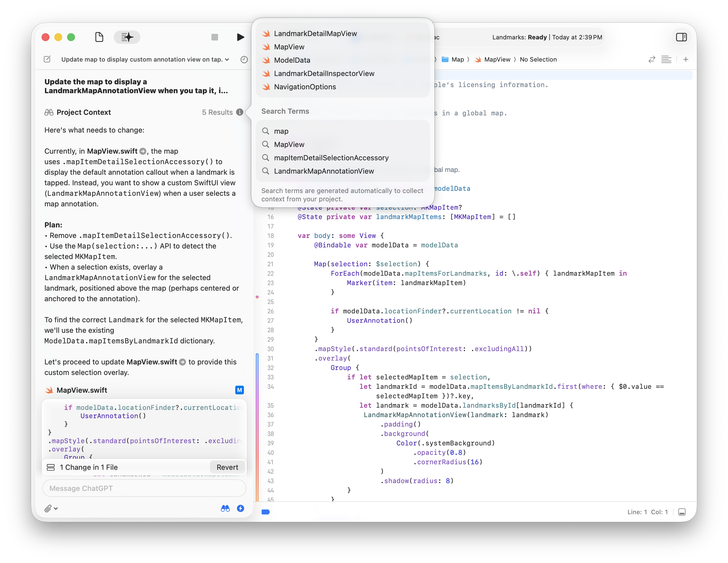Expand the conversation title dropdown chevron
Image resolution: width=728 pixels, height=563 pixels.
coord(227,59)
